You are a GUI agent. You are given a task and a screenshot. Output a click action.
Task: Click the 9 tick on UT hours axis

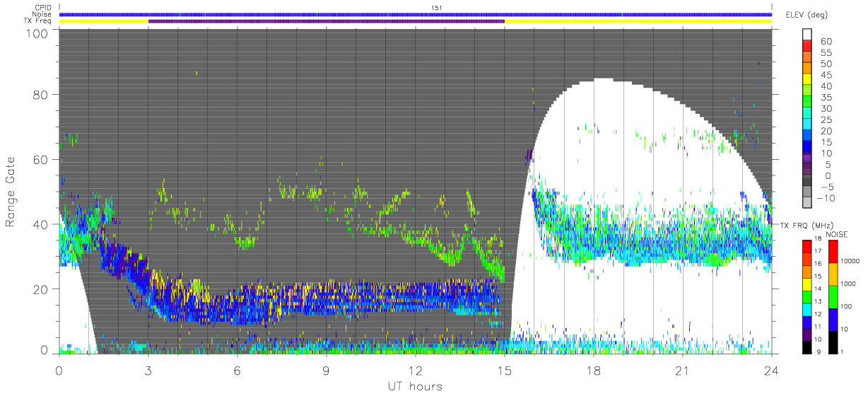click(327, 371)
